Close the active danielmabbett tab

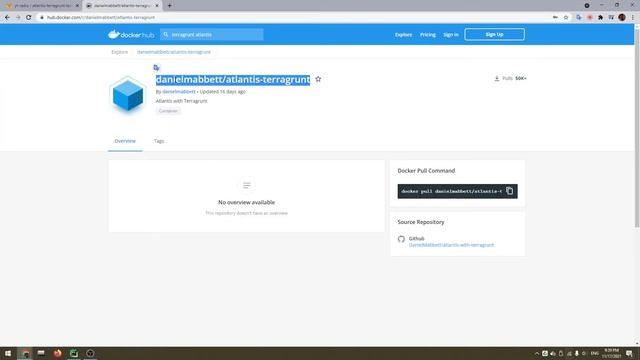click(x=157, y=6)
